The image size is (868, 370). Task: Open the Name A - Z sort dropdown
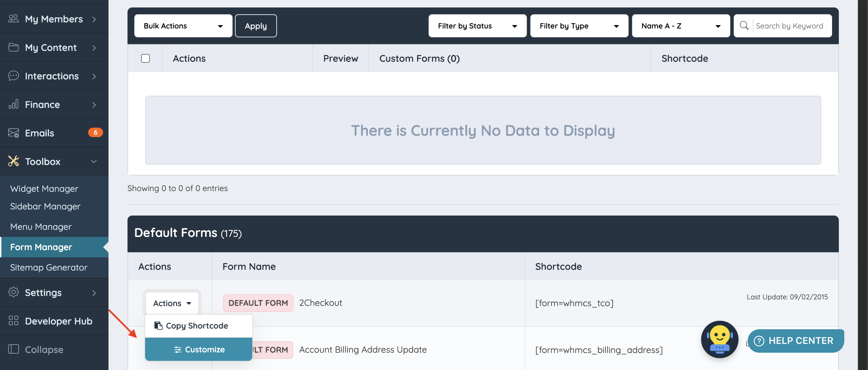tap(680, 26)
